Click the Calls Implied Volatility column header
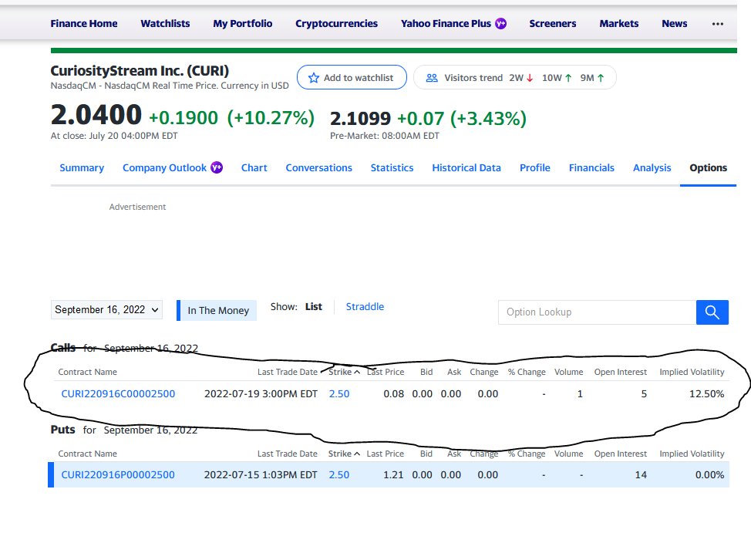The height and width of the screenshot is (560, 751). [692, 373]
